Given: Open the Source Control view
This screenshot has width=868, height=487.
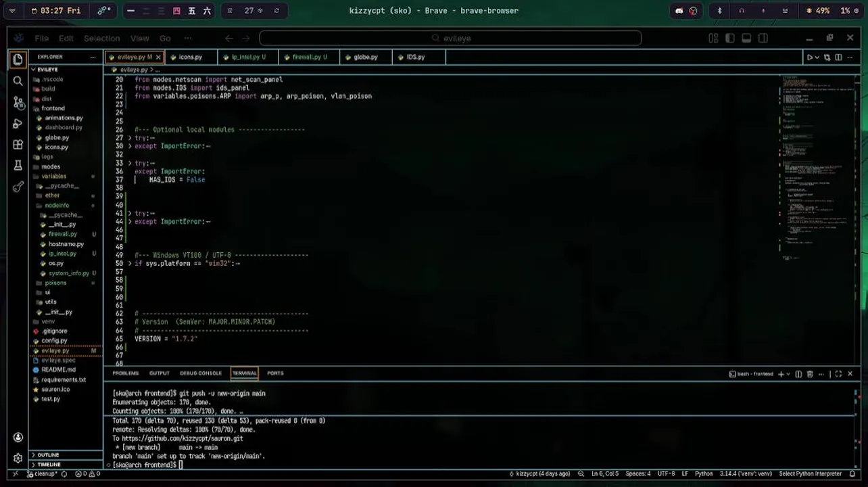Looking at the screenshot, I should pos(18,102).
